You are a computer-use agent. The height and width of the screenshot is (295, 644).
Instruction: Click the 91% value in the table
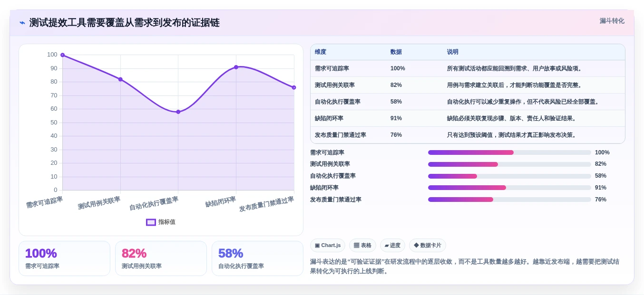tap(396, 118)
